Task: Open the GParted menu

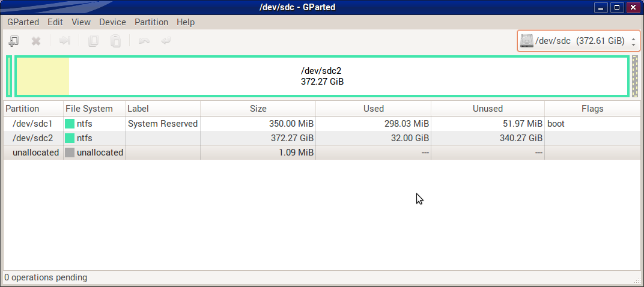Action: (x=23, y=22)
